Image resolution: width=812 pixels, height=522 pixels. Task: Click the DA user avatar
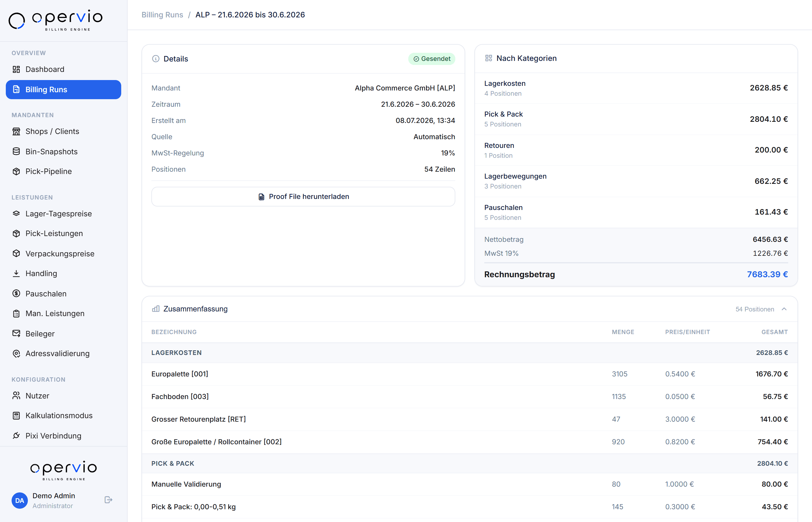tap(20, 501)
